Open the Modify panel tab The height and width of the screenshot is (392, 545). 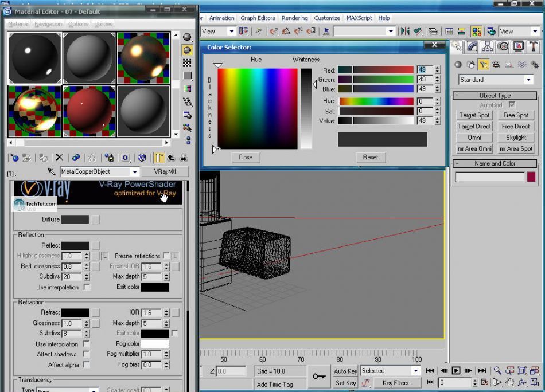[472, 46]
